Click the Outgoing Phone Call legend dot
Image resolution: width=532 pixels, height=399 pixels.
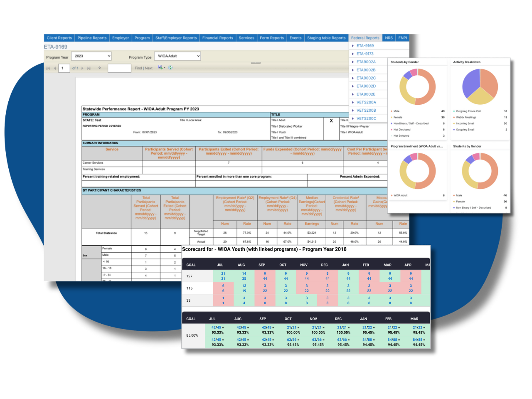(454, 111)
